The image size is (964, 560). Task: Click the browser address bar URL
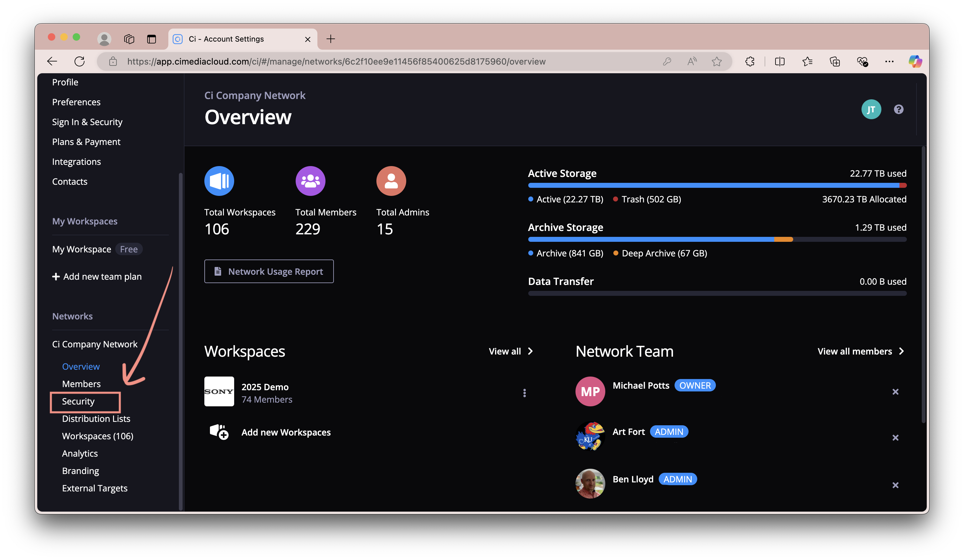pos(336,61)
